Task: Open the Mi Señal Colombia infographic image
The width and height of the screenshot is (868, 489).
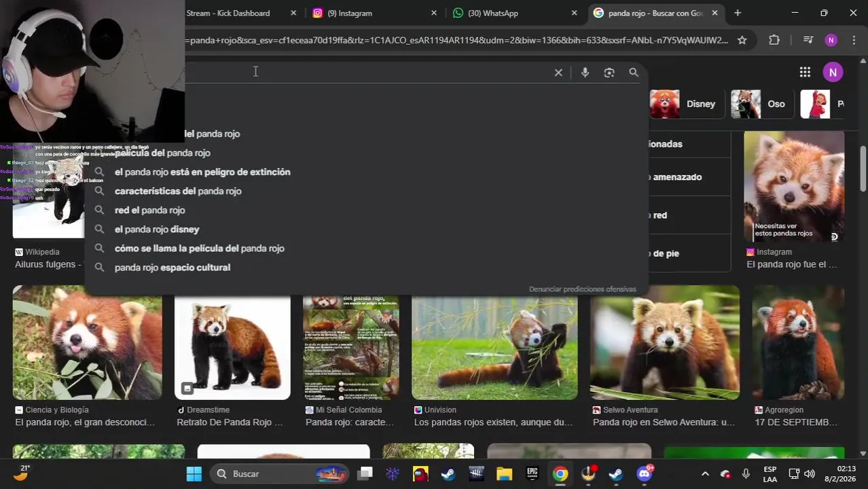Action: pos(351,347)
